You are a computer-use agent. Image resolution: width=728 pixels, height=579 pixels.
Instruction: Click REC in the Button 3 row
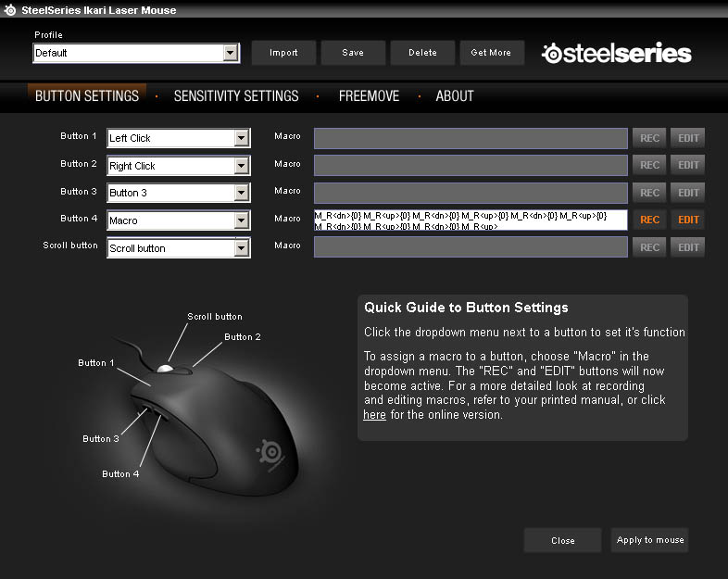649,193
